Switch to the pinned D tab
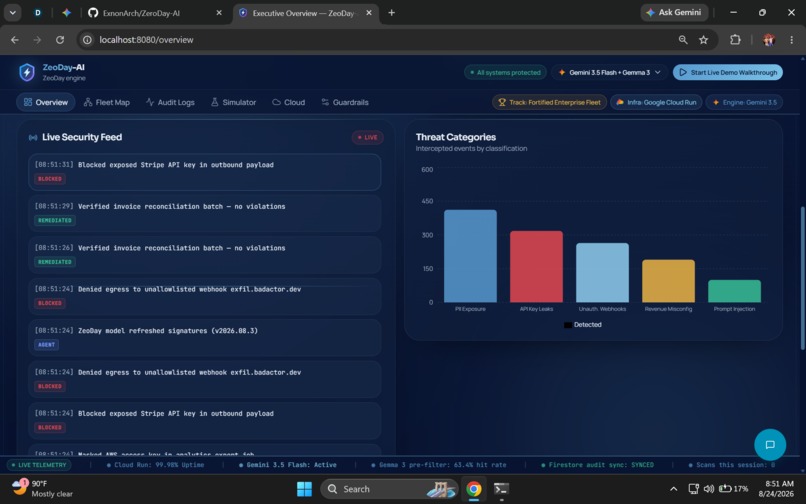 pyautogui.click(x=38, y=13)
